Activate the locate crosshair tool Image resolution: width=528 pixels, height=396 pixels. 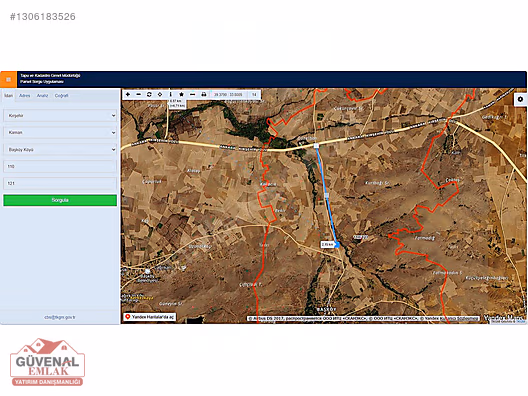pyautogui.click(x=160, y=95)
